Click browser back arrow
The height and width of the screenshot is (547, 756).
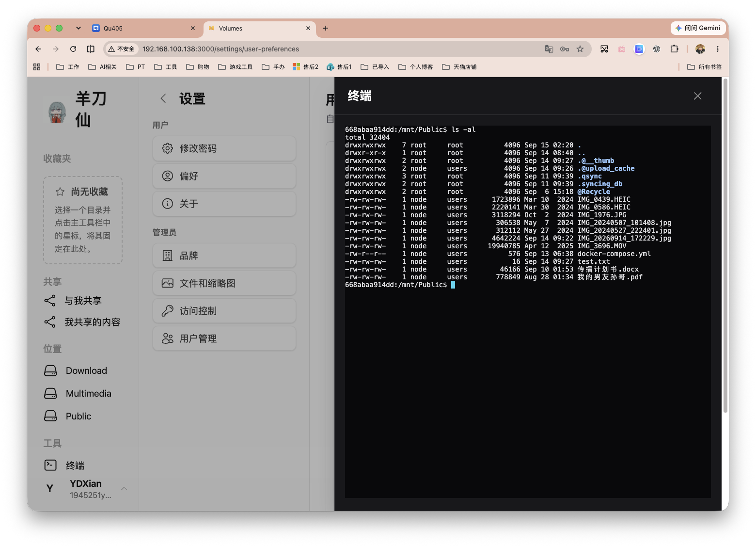tap(38, 49)
